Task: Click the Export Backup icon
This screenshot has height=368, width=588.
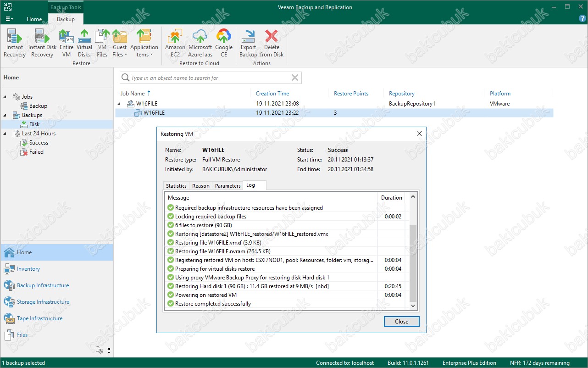Action: click(248, 43)
